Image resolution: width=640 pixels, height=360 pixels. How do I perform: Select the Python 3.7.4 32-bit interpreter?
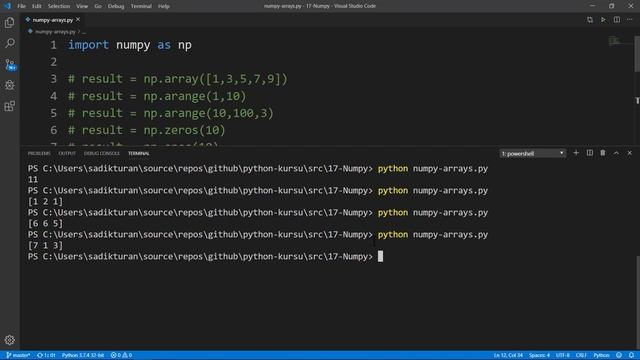click(83, 355)
